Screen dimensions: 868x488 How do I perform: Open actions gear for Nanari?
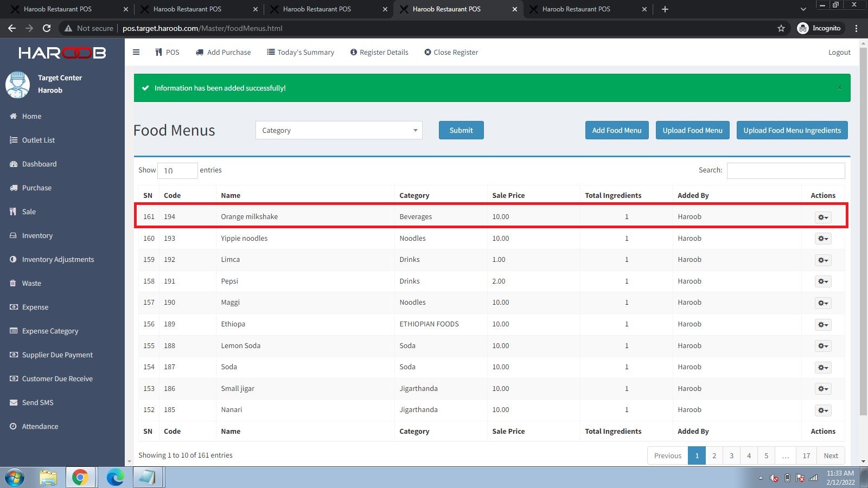coord(823,410)
